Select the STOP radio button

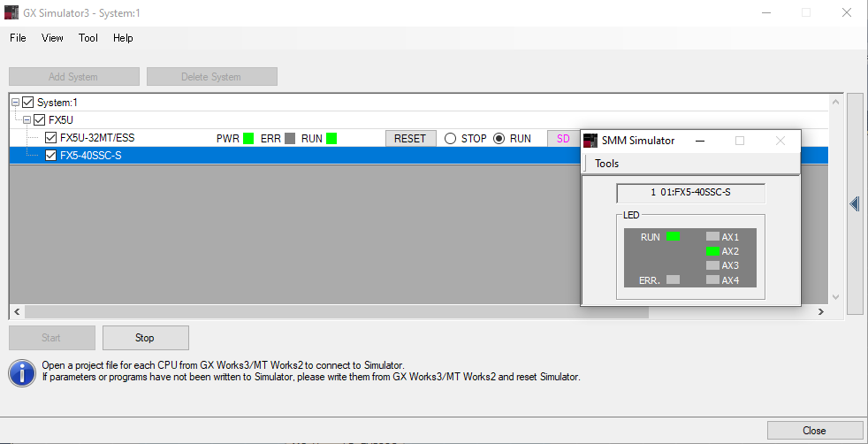[451, 138]
